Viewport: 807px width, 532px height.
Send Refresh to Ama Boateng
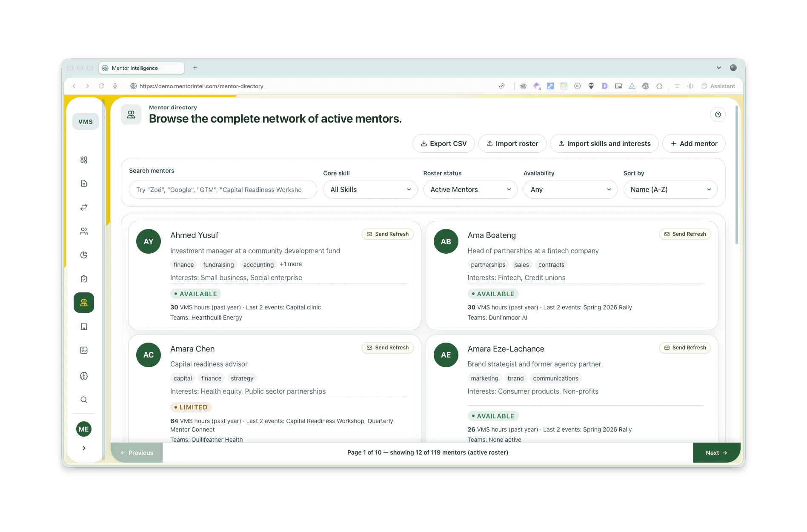pos(685,234)
